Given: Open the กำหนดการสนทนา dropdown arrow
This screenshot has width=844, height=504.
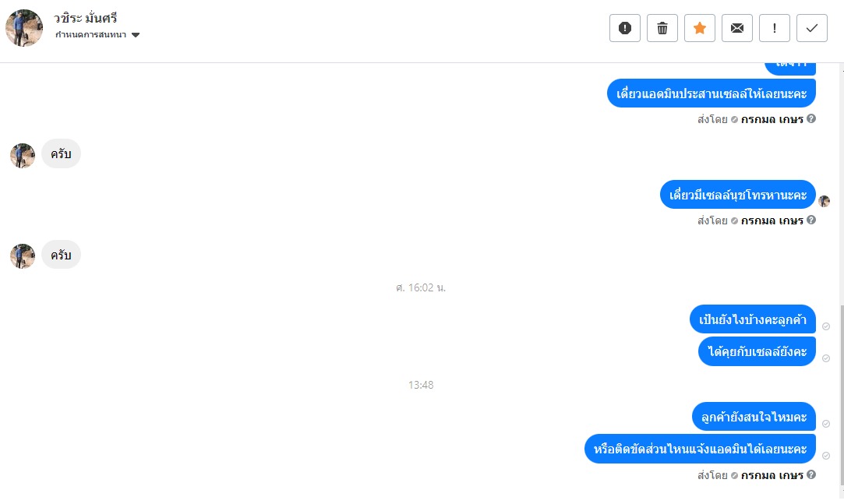Looking at the screenshot, I should pos(136,35).
